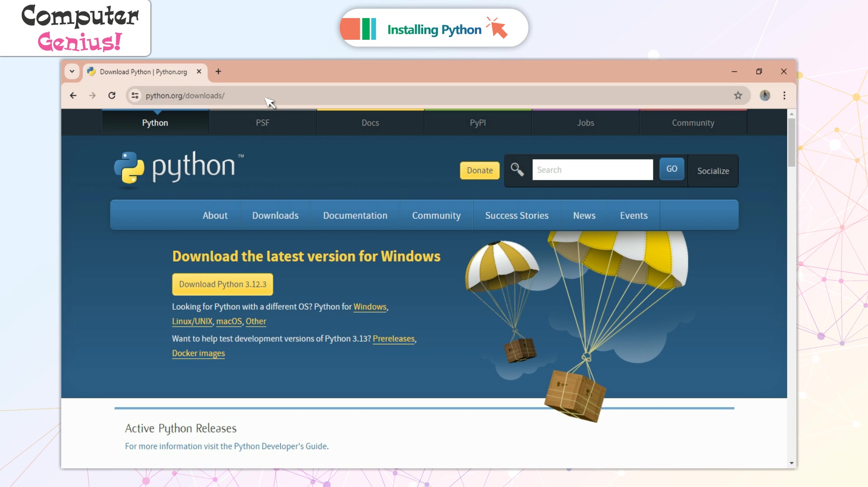The height and width of the screenshot is (487, 868).
Task: Open site information icon in address bar
Action: coord(135,95)
